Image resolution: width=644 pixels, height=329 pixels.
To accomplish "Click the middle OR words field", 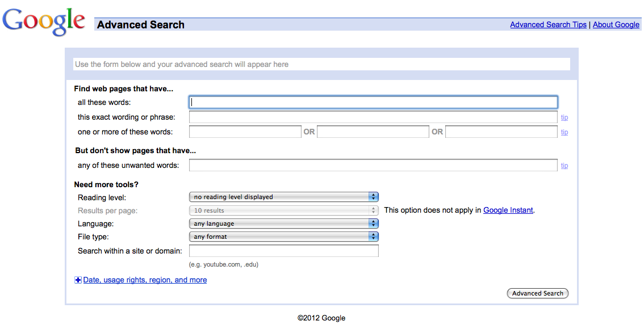I will pos(373,132).
